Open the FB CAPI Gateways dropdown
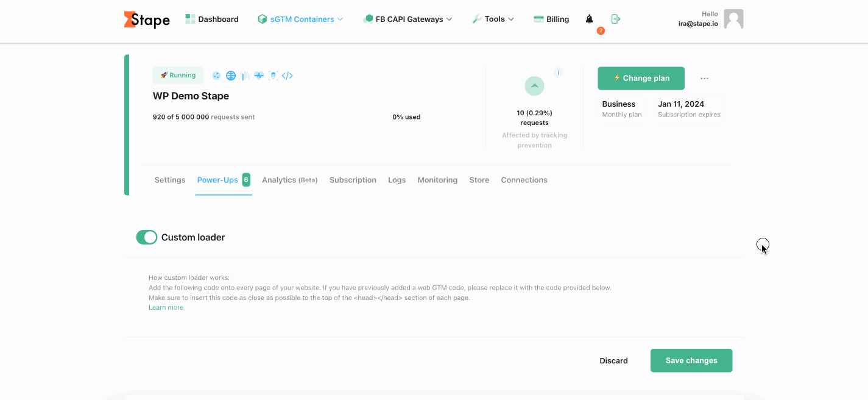 click(x=408, y=20)
